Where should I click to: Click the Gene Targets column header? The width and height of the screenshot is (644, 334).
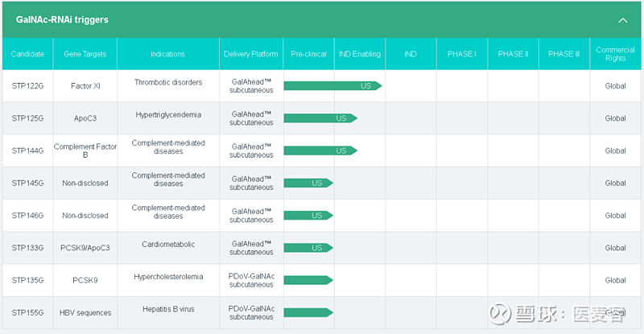[x=85, y=54]
